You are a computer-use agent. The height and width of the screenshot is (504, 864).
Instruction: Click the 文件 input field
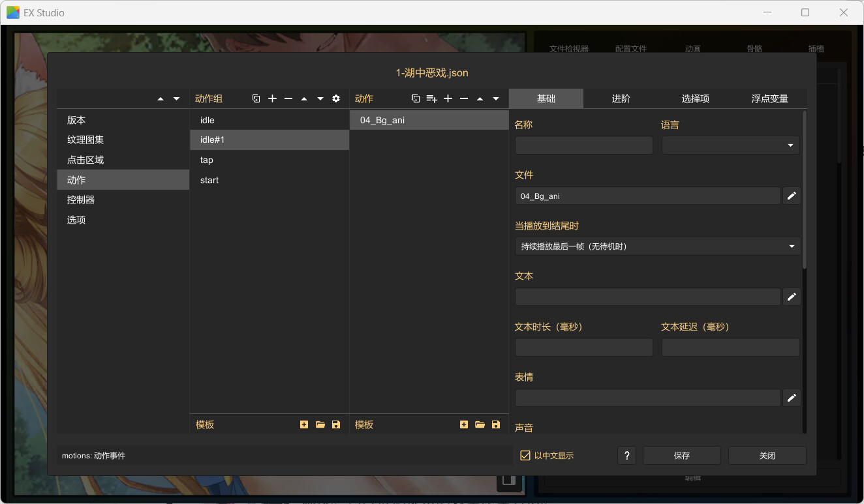click(648, 196)
